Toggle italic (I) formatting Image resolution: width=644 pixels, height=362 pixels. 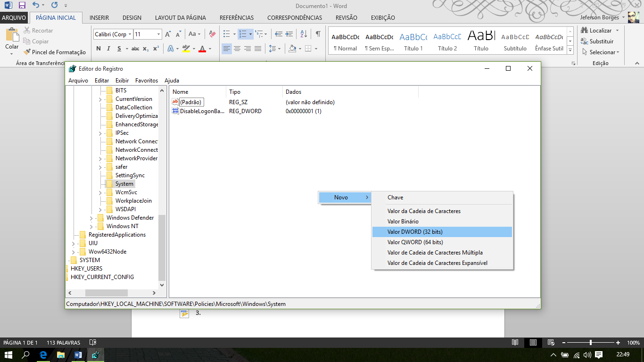pos(109,49)
